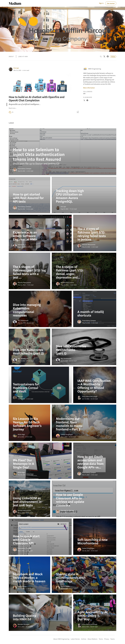Open the ABOUT tab
The height and width of the screenshot is (644, 125).
pos(11,56)
